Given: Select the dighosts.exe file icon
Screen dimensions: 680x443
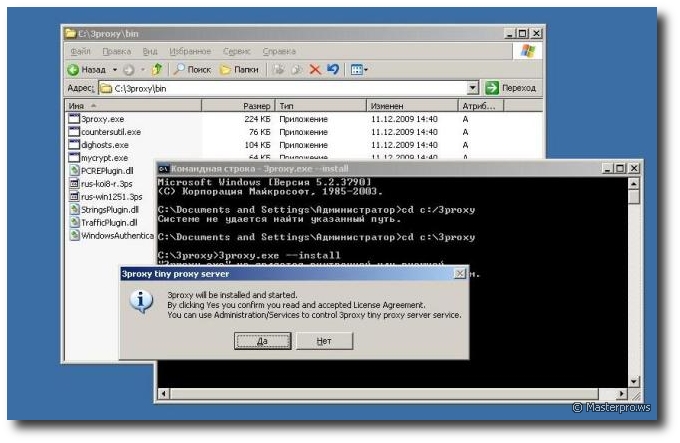Looking at the screenshot, I should point(74,144).
